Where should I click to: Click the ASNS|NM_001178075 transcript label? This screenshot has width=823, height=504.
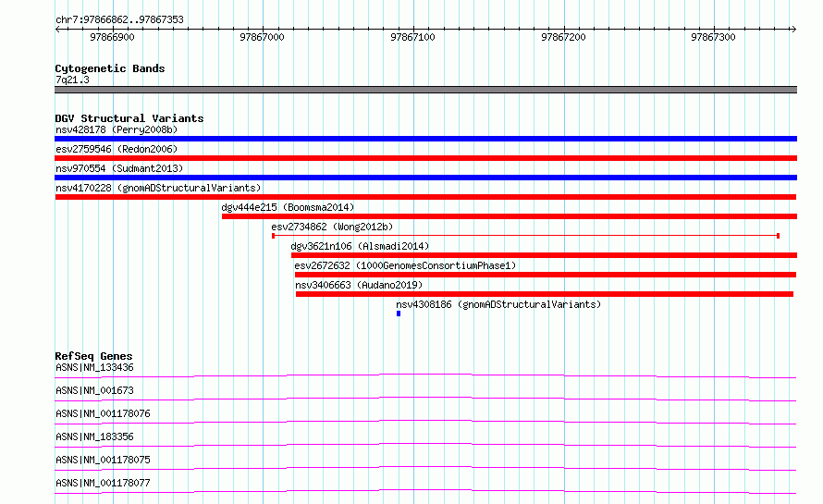point(103,460)
